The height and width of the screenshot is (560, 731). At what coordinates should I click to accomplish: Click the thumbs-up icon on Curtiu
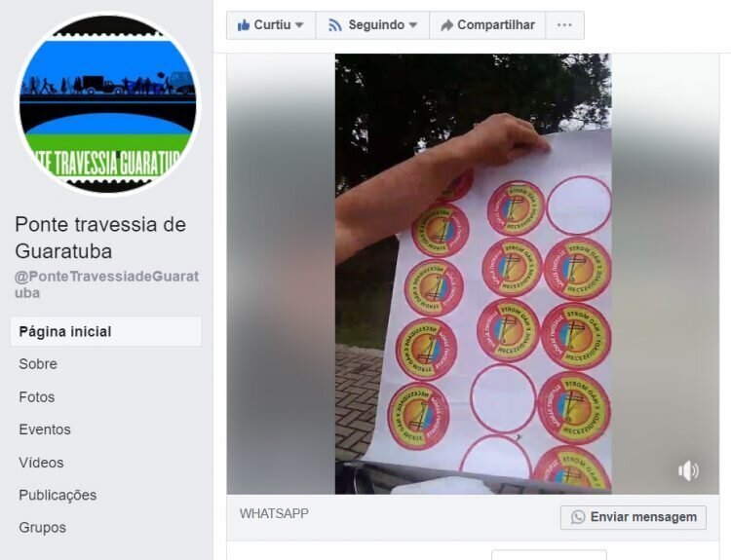tap(244, 24)
